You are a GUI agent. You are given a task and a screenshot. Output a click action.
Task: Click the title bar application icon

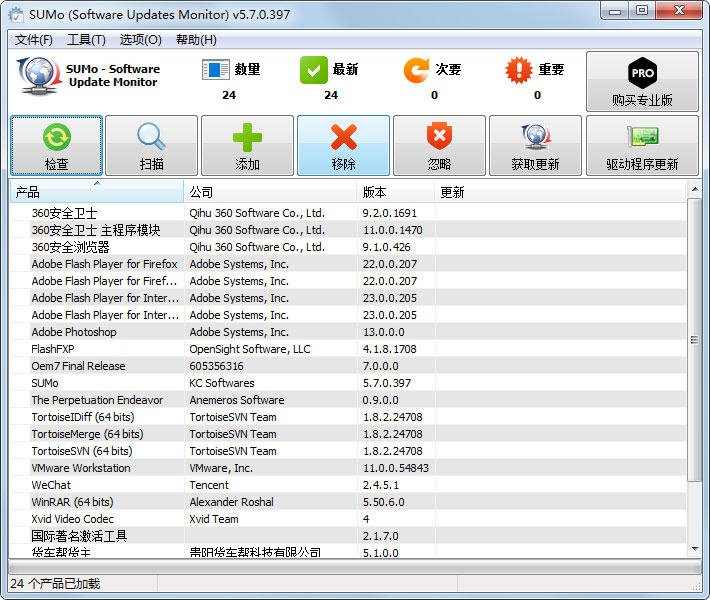16,14
